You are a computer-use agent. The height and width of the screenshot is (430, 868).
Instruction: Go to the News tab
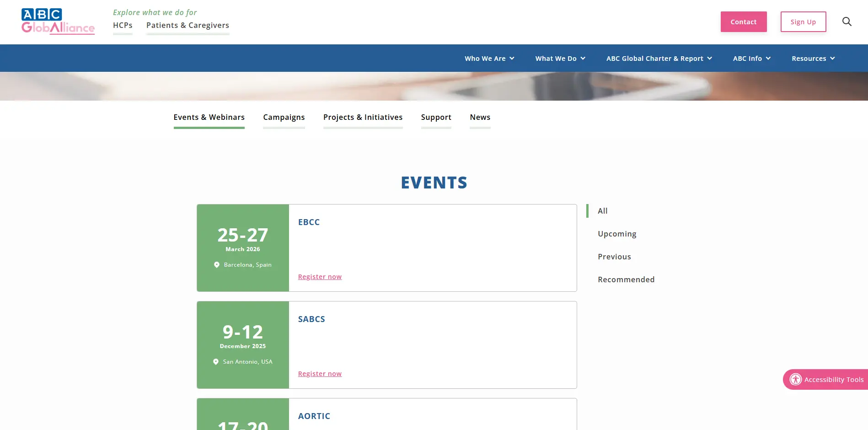tap(480, 118)
